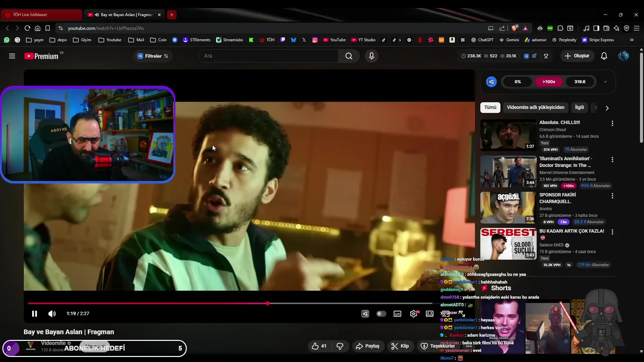Close the Bay ve Bayan Aslan tab
The image size is (644, 362).
tap(159, 15)
